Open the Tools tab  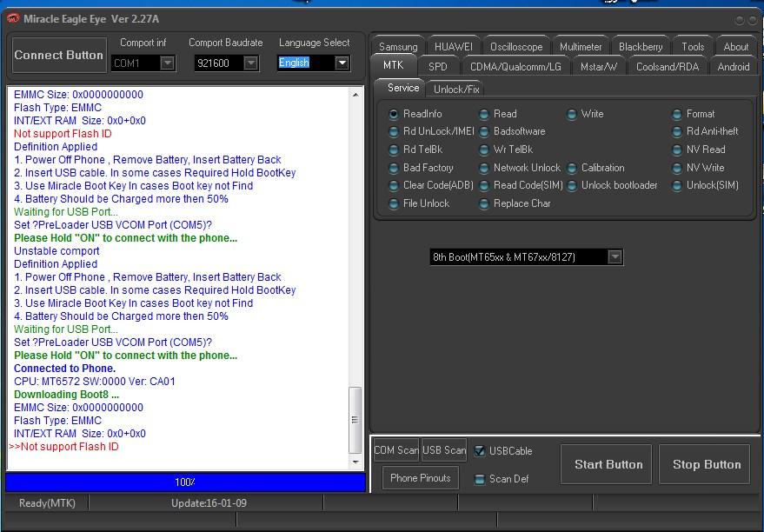pyautogui.click(x=693, y=47)
